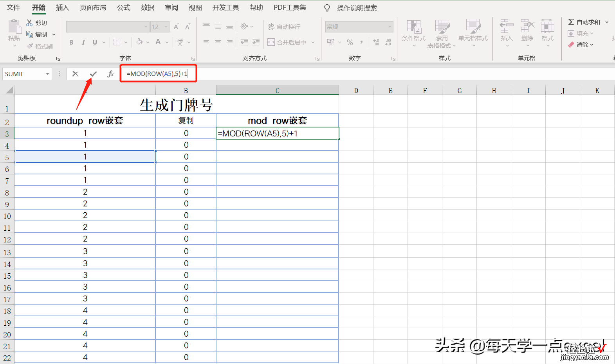Click Fill (填充) button
Screen dimensions: 615x364
[x=581, y=34]
